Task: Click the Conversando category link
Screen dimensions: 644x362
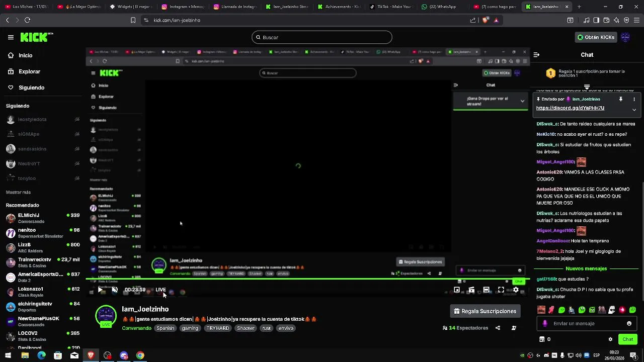Action: (136, 328)
